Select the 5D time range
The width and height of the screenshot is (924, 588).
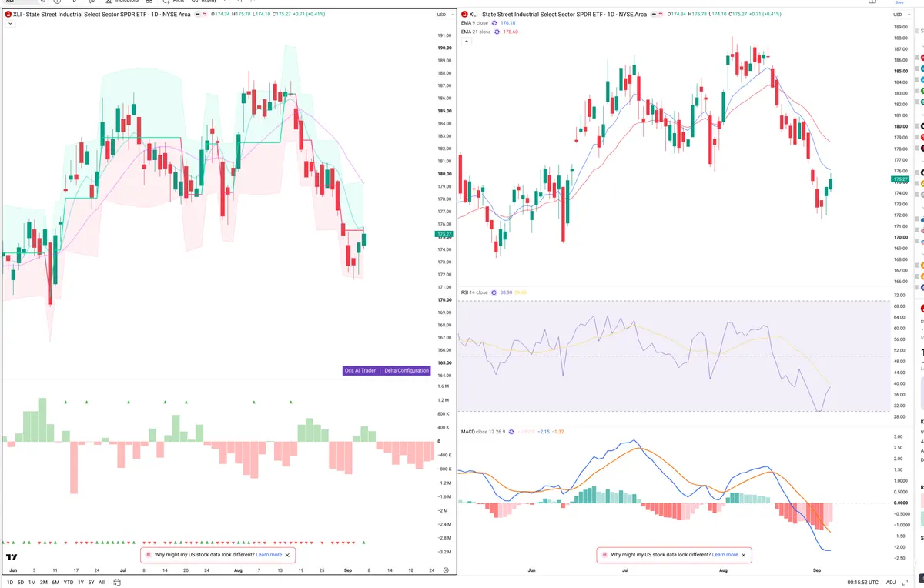click(21, 583)
